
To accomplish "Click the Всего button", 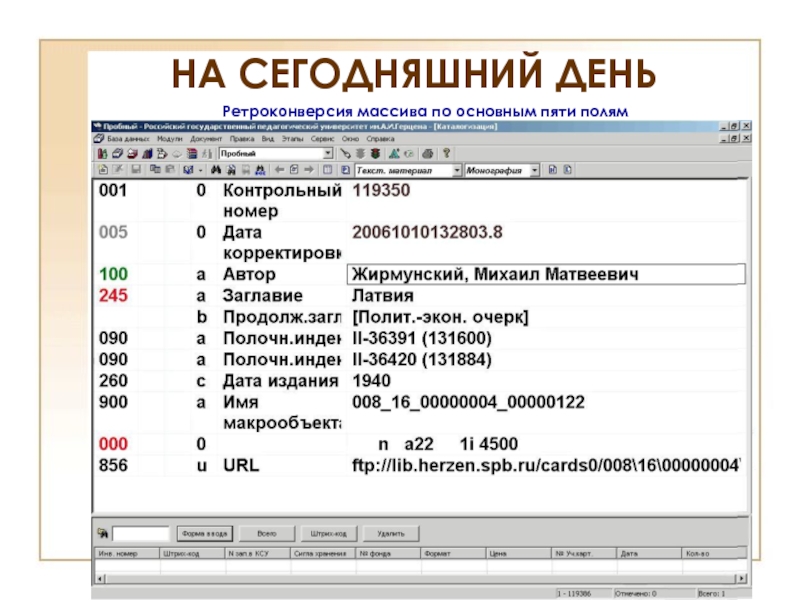I will point(266,533).
